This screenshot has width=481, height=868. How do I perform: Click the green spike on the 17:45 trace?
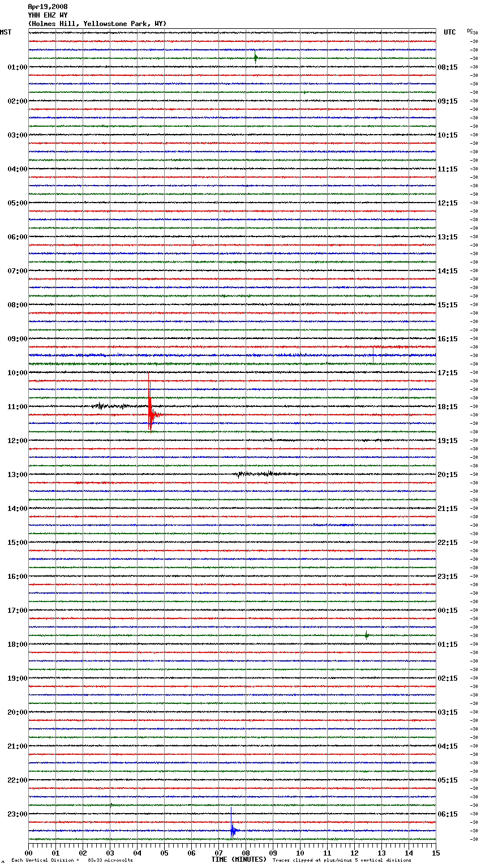click(367, 635)
